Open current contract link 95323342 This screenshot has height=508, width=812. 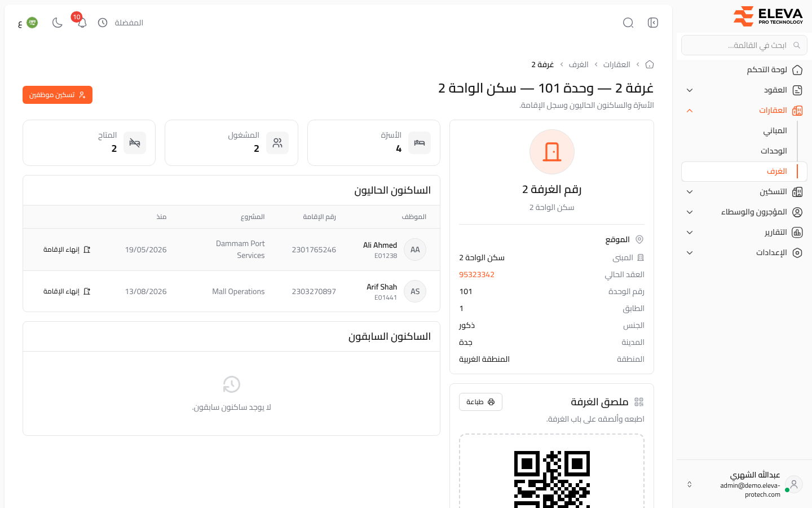click(x=476, y=274)
